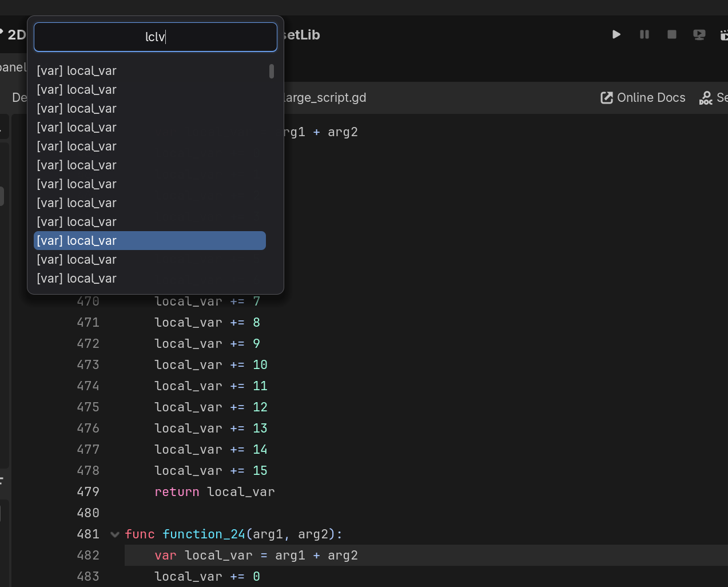Screen dimensions: 728x587
Task: Click the remote play monitor icon
Action: [x=699, y=34]
